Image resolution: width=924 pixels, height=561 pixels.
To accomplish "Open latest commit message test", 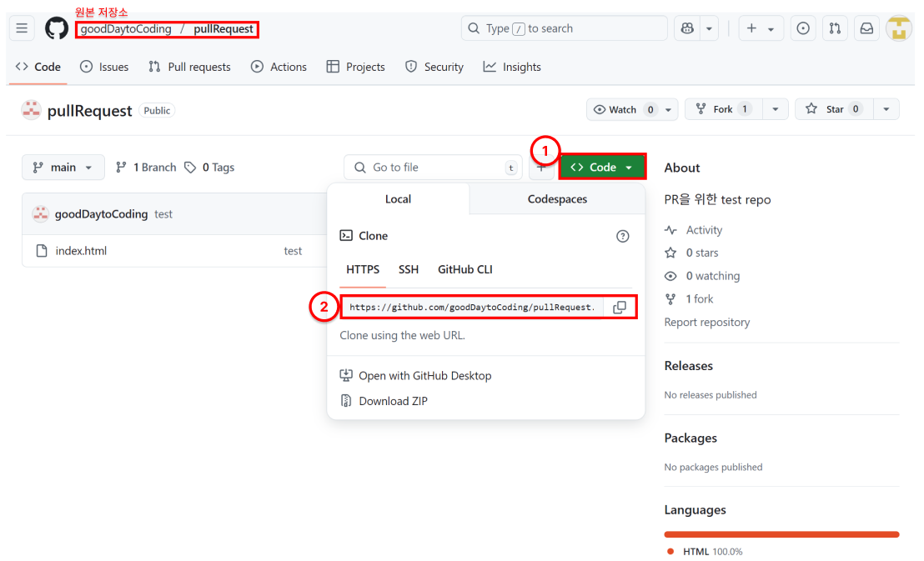I will coord(163,214).
